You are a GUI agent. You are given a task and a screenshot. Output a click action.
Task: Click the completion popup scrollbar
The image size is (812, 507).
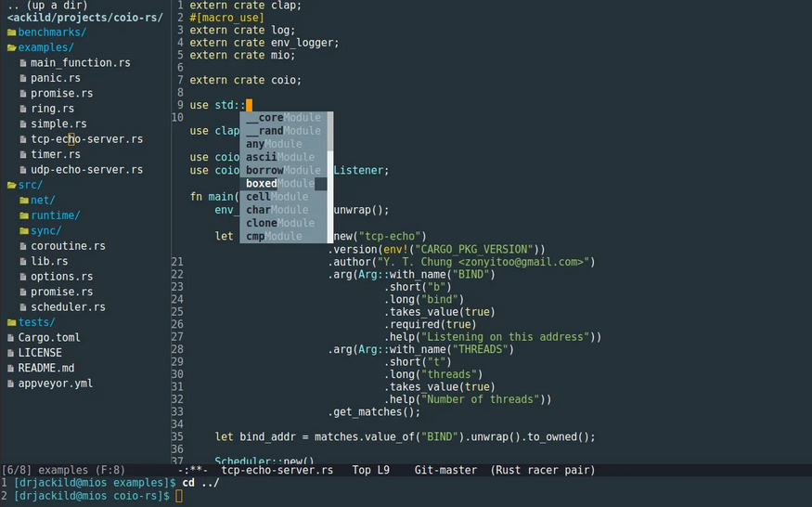[329, 177]
